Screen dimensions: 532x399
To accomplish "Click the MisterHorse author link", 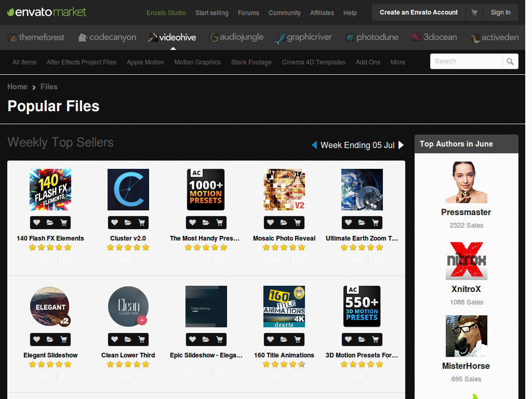I will click(x=466, y=366).
